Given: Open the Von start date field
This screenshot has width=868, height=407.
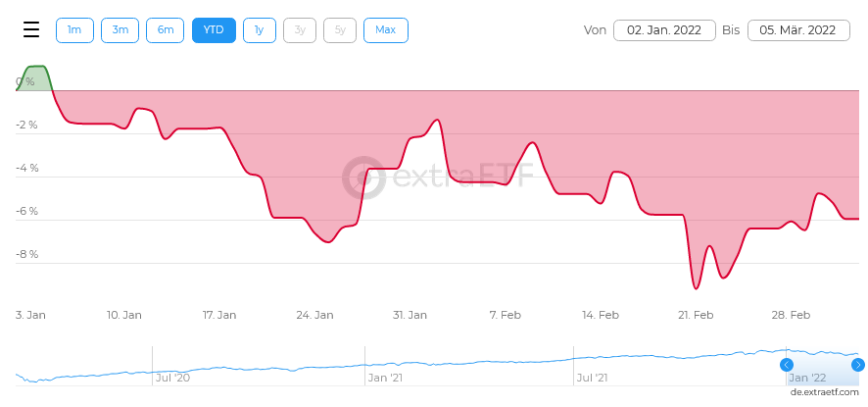Looking at the screenshot, I should (x=663, y=30).
